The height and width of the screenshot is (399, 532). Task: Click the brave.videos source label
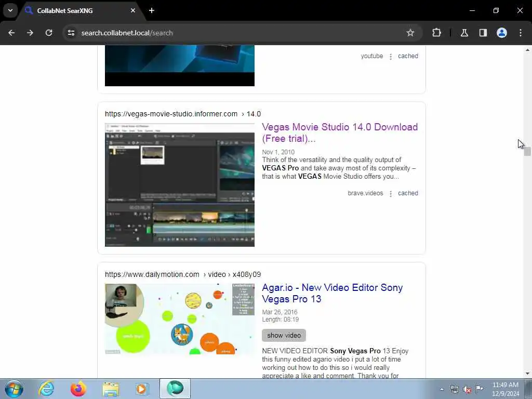point(365,193)
